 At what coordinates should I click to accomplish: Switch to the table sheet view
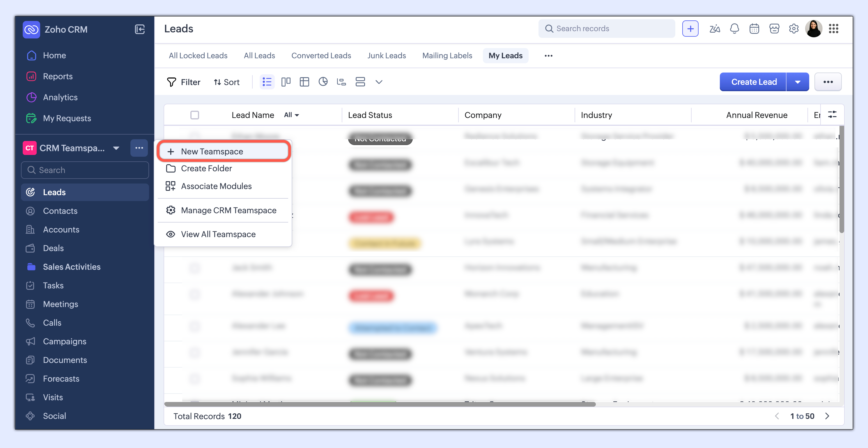click(304, 82)
